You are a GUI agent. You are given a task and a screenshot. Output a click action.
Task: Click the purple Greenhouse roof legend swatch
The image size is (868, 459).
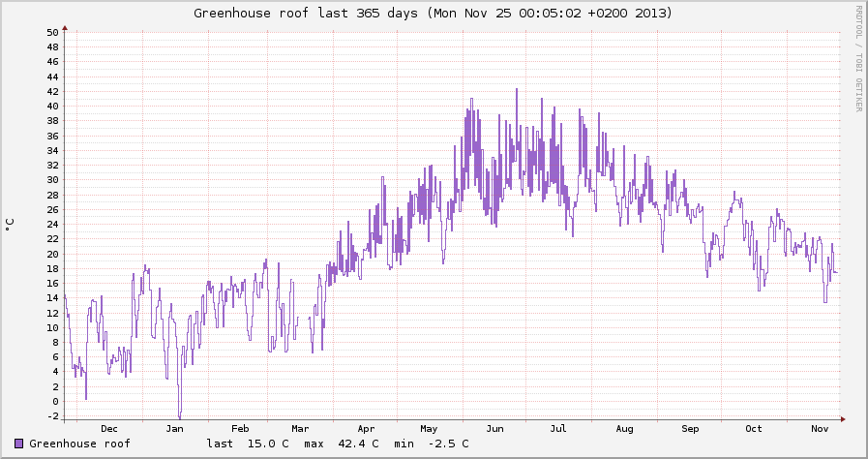click(x=18, y=444)
